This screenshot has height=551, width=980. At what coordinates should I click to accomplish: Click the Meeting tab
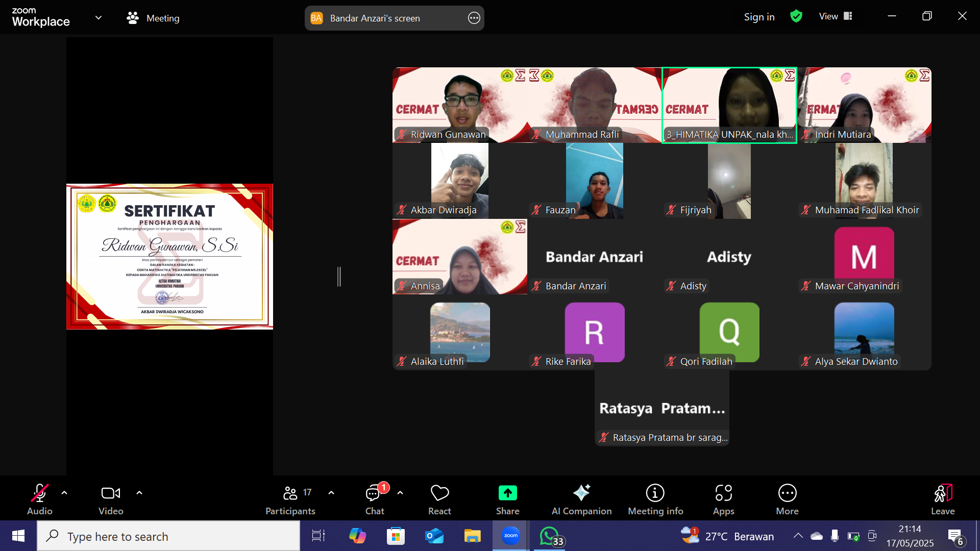(x=153, y=18)
